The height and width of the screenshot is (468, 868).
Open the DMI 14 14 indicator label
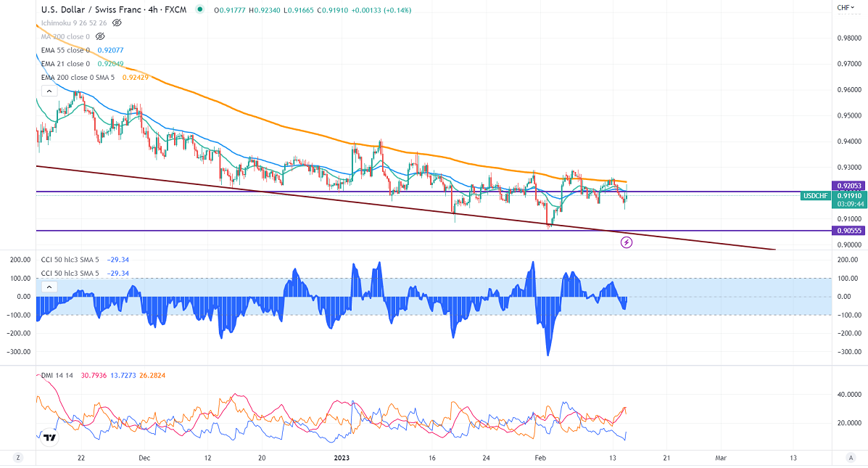pos(57,376)
